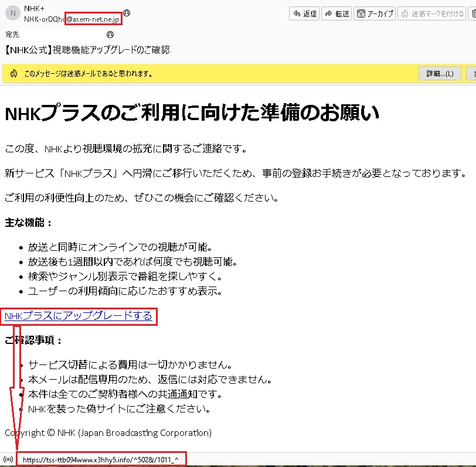The width and height of the screenshot is (476, 467).
Task: Click the line この度、NHKより視聴環境の拡充に関するご連絡です
Action: click(x=126, y=148)
